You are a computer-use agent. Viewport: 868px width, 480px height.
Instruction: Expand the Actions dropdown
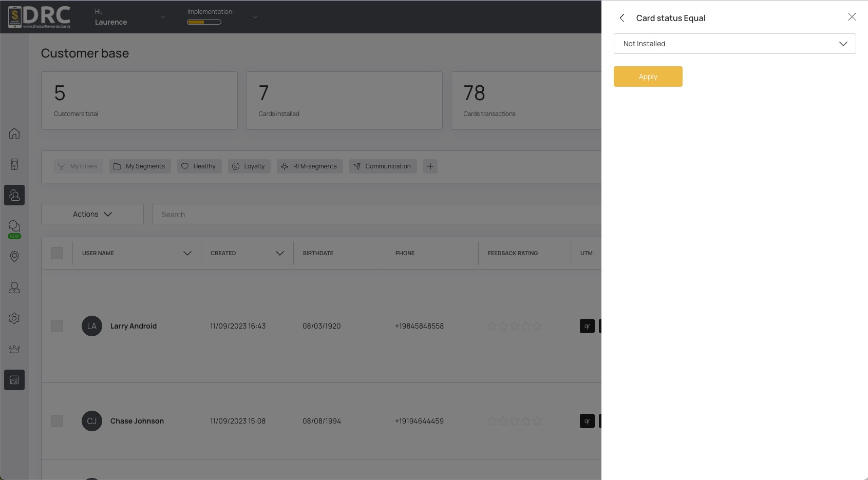coord(92,214)
